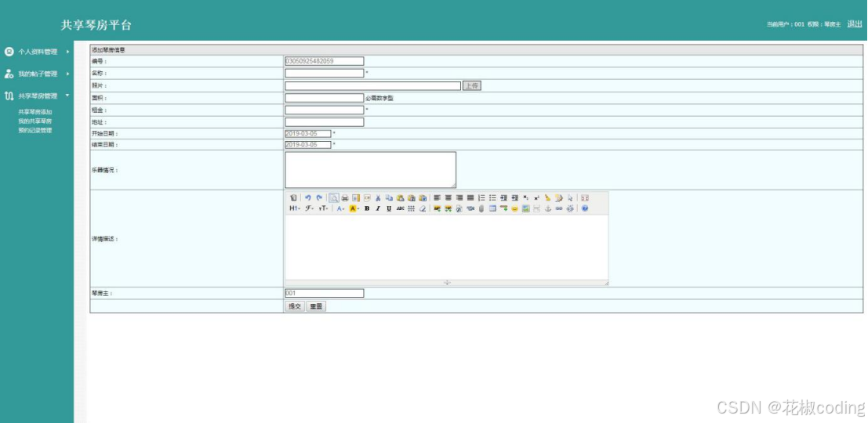Image resolution: width=868 pixels, height=423 pixels.
Task: Insert a table into the editor
Action: pos(492,208)
